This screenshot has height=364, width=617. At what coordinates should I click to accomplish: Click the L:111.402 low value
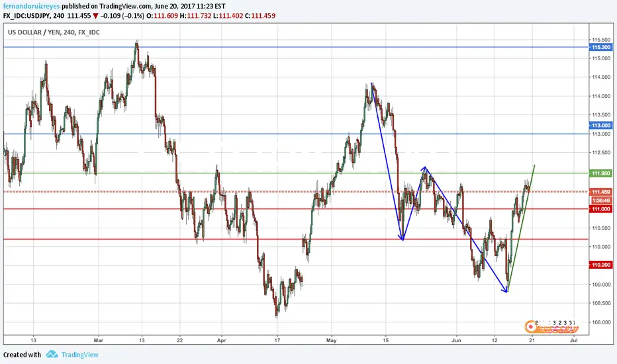click(228, 16)
